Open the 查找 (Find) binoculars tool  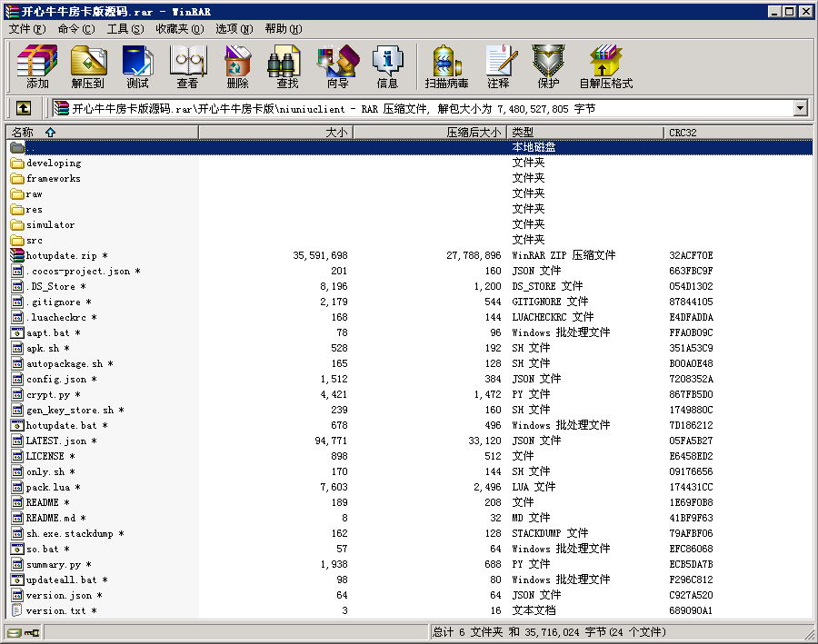click(287, 67)
